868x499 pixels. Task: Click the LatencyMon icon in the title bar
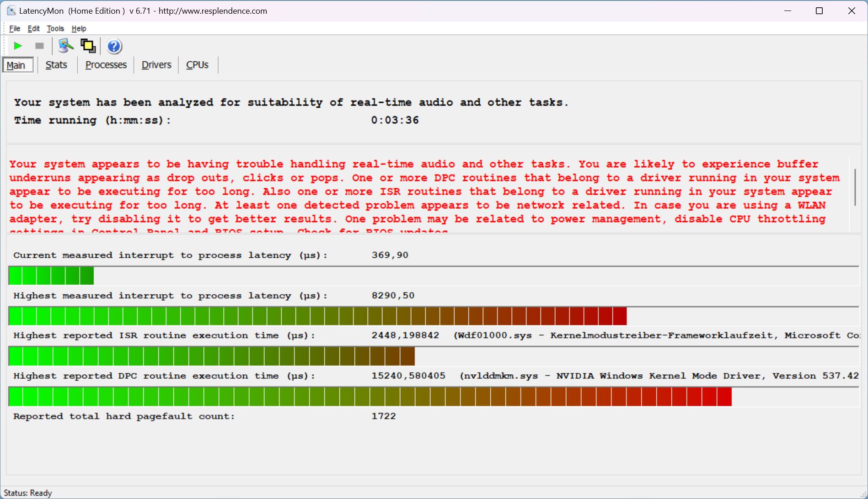click(x=11, y=11)
